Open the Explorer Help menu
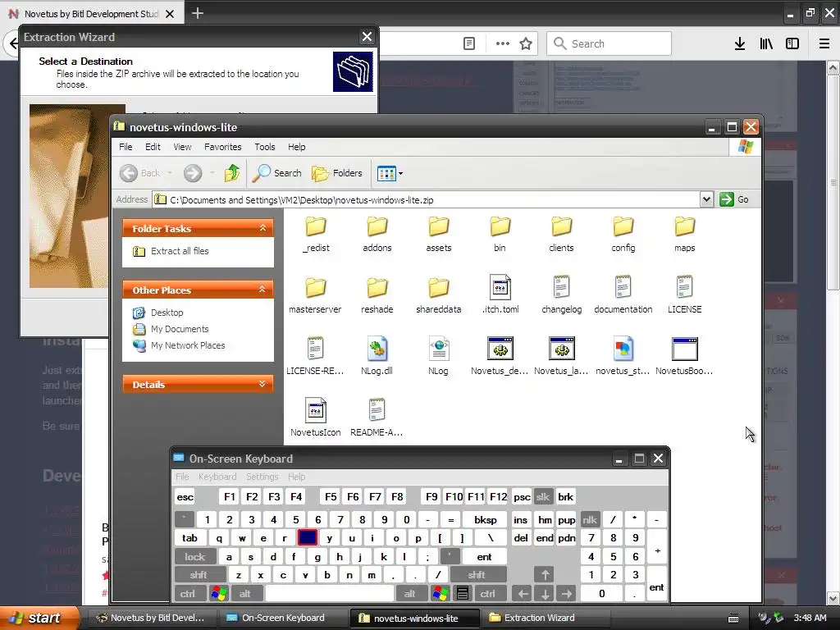840x630 pixels. (296, 147)
